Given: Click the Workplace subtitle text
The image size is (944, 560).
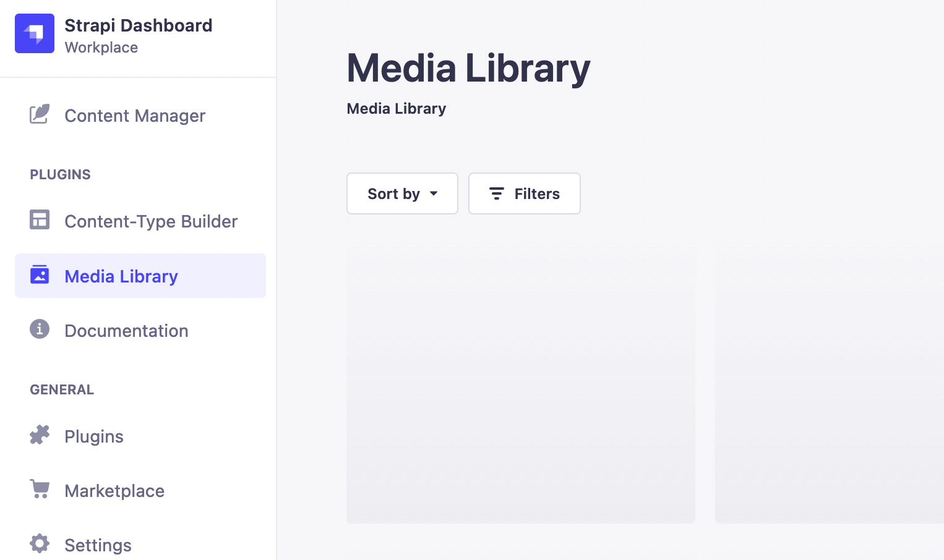Looking at the screenshot, I should [101, 48].
